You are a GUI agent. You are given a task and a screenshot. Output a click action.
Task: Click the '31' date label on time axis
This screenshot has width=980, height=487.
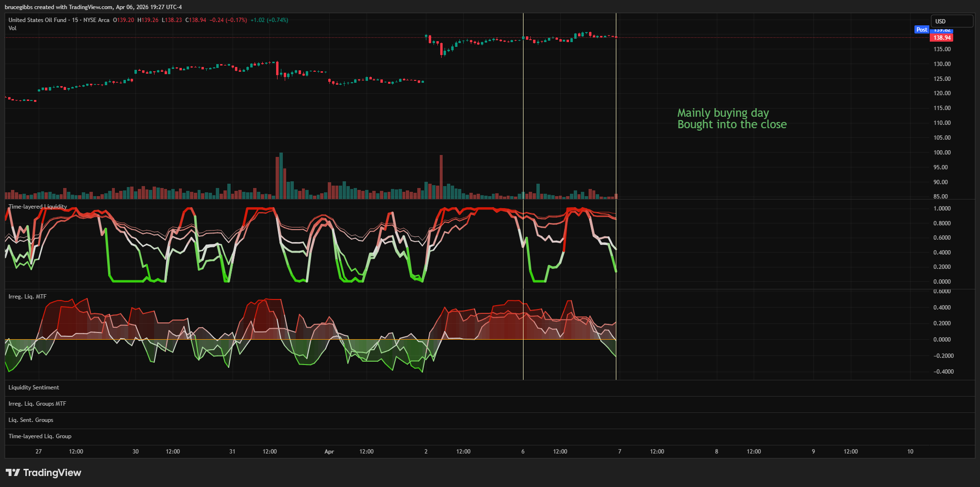pyautogui.click(x=232, y=452)
